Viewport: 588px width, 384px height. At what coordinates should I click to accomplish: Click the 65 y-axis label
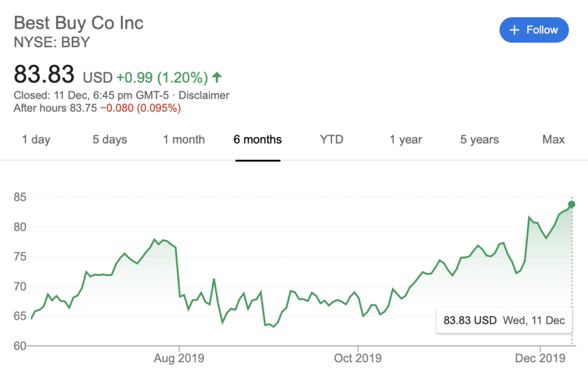pos(20,316)
